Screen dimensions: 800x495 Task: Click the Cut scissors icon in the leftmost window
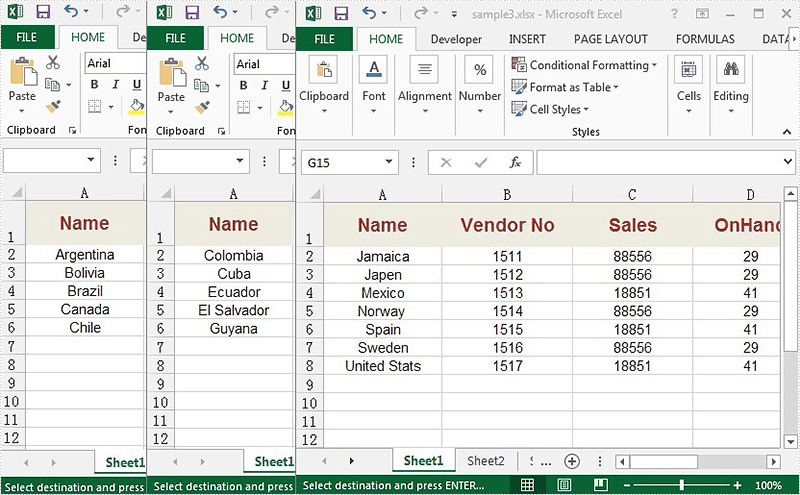(53, 62)
